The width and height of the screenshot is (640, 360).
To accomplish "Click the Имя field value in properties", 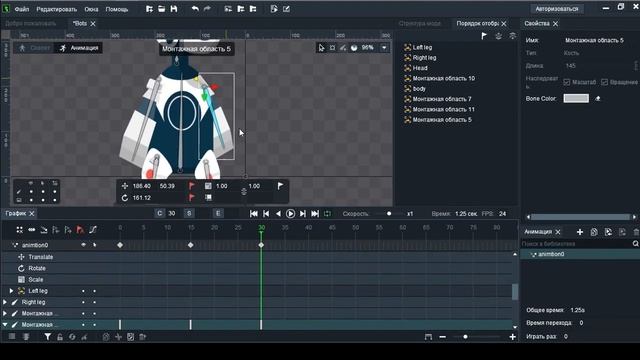I will pos(594,40).
